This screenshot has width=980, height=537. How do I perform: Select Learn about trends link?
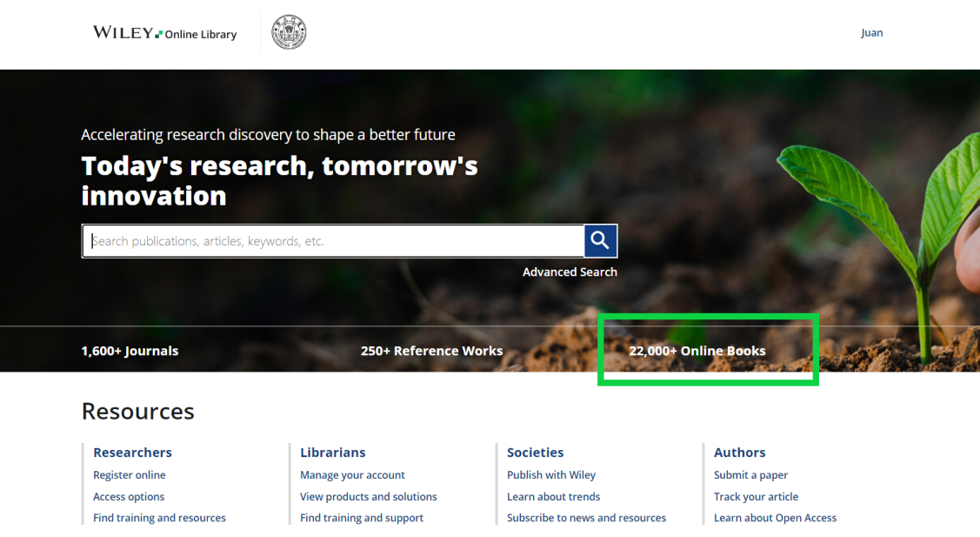click(x=553, y=497)
